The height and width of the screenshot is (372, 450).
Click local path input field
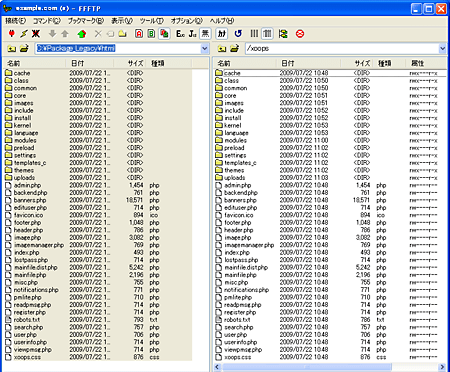[118, 49]
